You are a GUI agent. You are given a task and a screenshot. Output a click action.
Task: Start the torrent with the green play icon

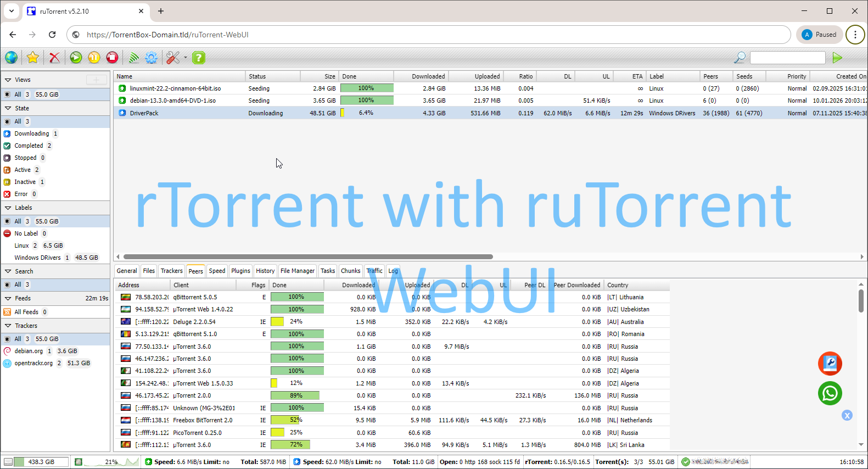pos(76,58)
